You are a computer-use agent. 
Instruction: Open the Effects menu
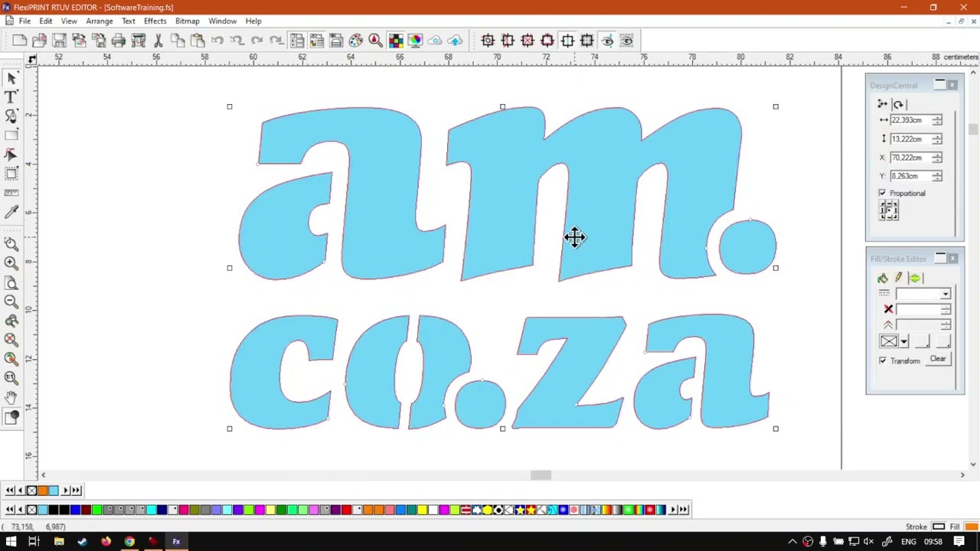click(x=155, y=21)
